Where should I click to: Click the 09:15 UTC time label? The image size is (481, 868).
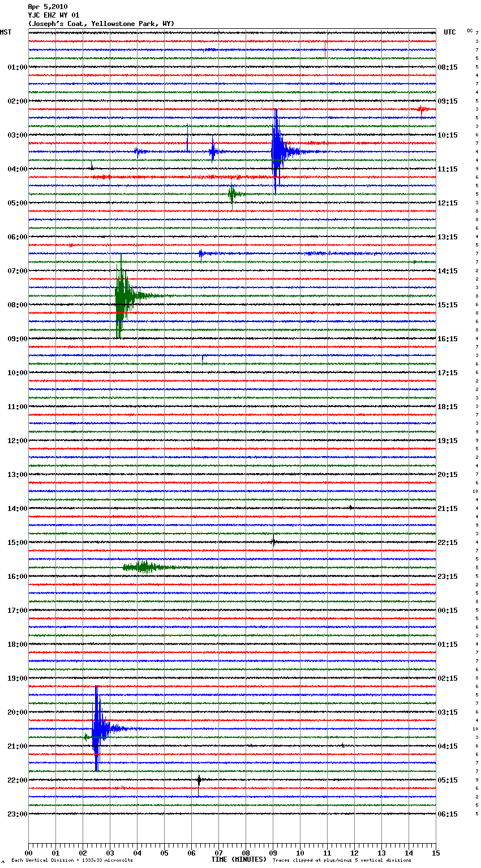[x=448, y=101]
